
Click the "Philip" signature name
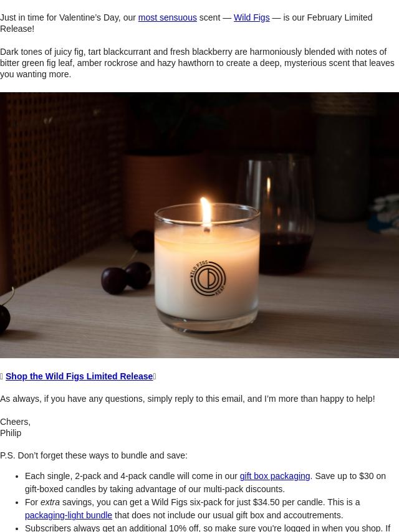click(11, 433)
